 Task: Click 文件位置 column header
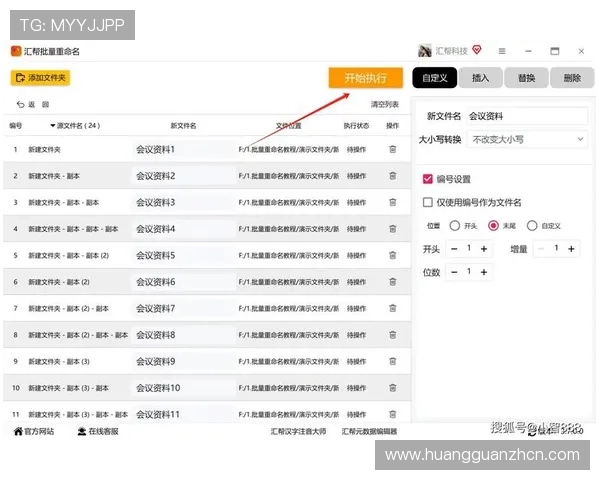289,126
